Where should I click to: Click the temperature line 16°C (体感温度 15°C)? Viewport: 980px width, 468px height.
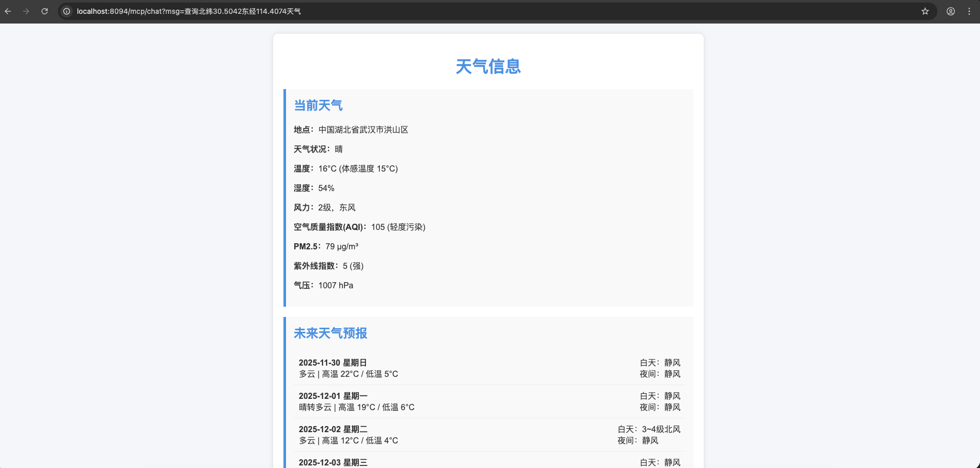tap(358, 169)
